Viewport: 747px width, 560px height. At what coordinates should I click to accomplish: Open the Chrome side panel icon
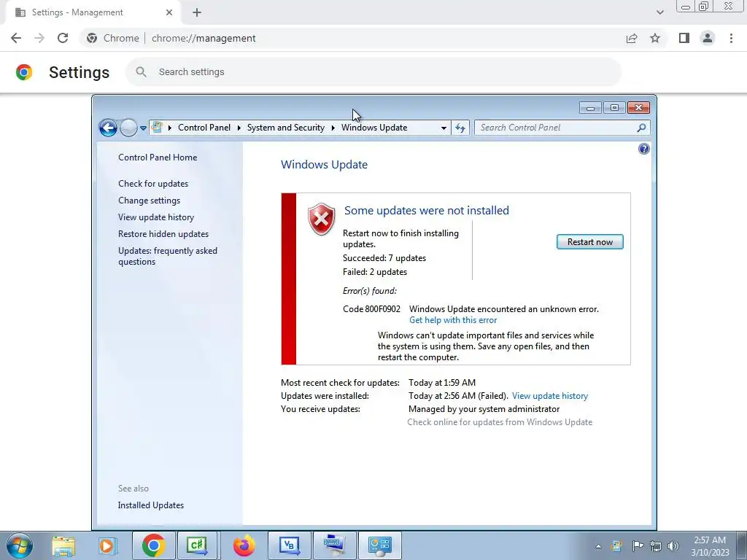[x=684, y=38]
